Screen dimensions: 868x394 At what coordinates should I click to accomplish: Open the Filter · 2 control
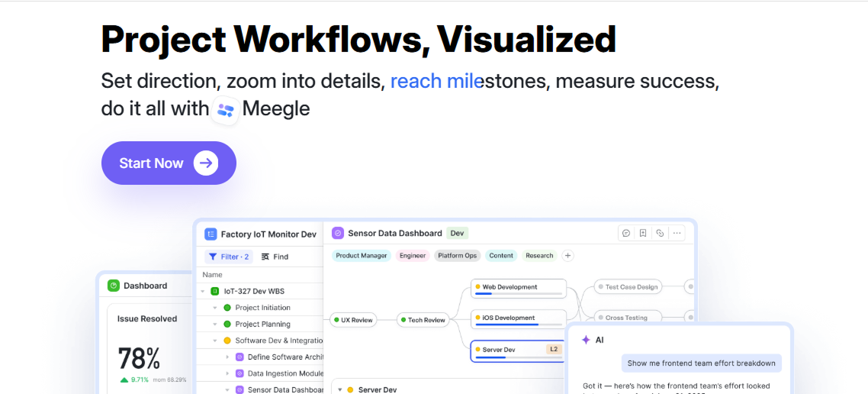tap(229, 257)
